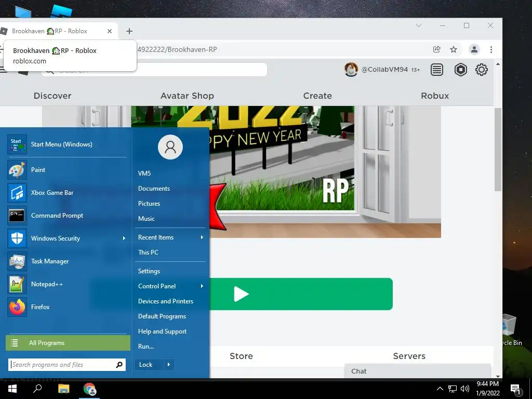532x399 pixels.
Task: Show hidden tray icons chevron
Action: click(440, 389)
